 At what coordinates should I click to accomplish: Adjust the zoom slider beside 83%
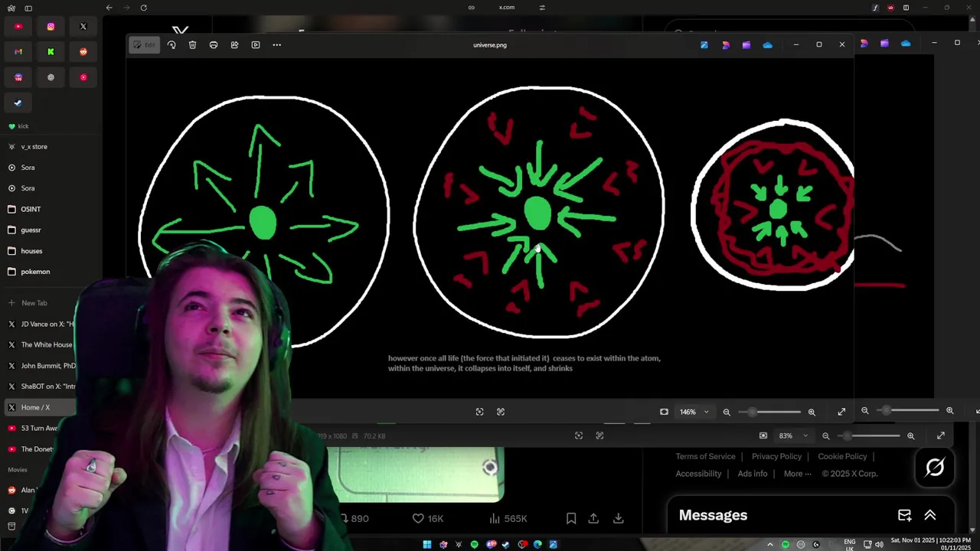[x=867, y=435]
